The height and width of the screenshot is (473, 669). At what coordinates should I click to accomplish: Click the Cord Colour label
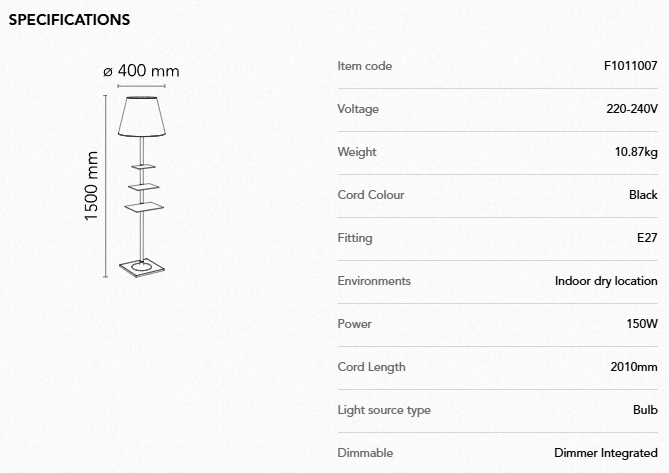371,195
